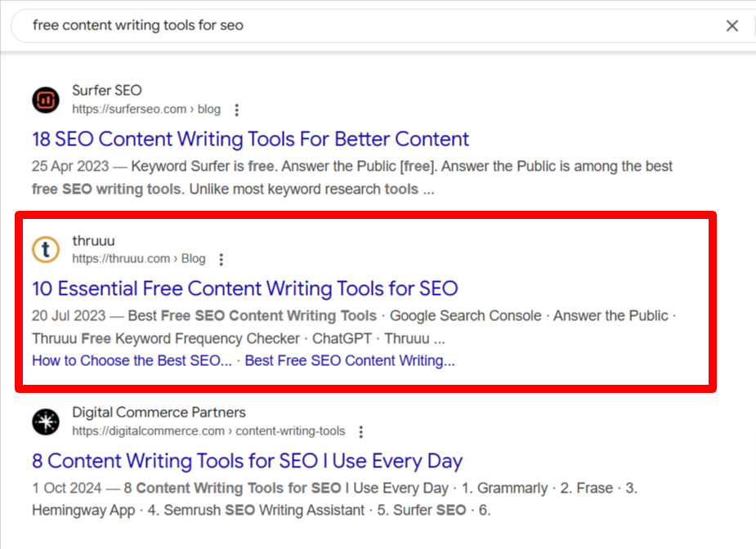Screen dimensions: 756x549
Task: Click the thruuu favicon logo
Action: point(46,250)
